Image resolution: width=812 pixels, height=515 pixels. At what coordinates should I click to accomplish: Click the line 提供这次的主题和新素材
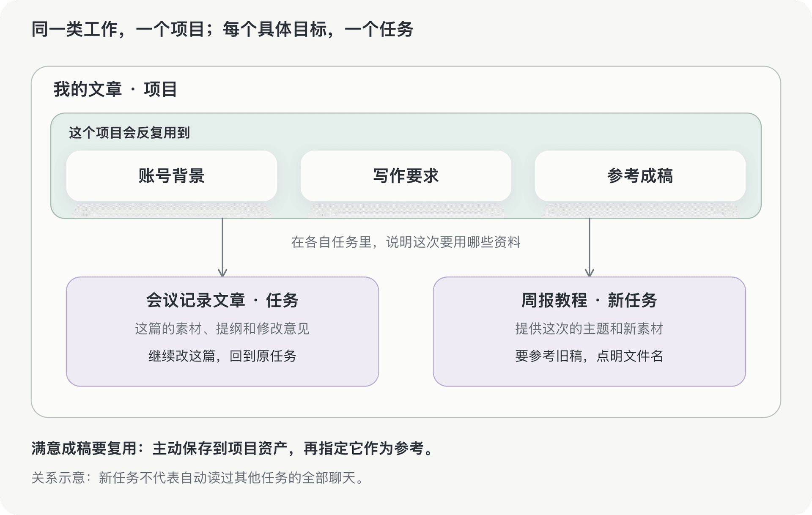[x=589, y=329]
